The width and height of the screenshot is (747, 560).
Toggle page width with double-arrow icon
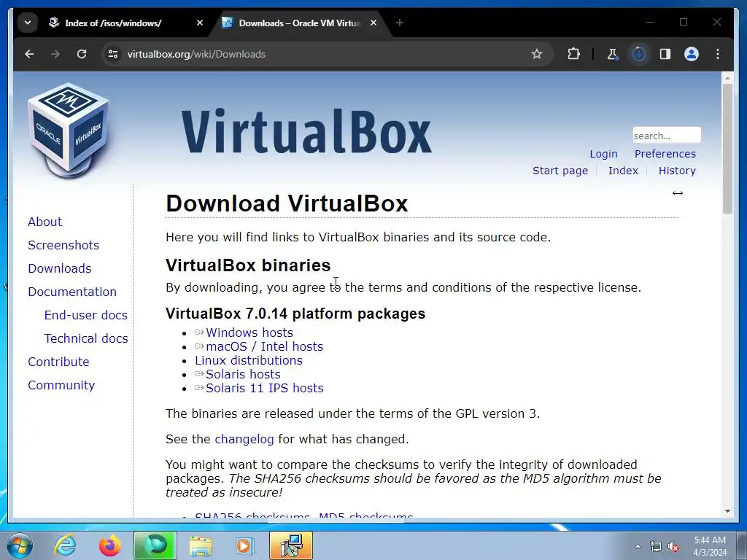tap(678, 193)
